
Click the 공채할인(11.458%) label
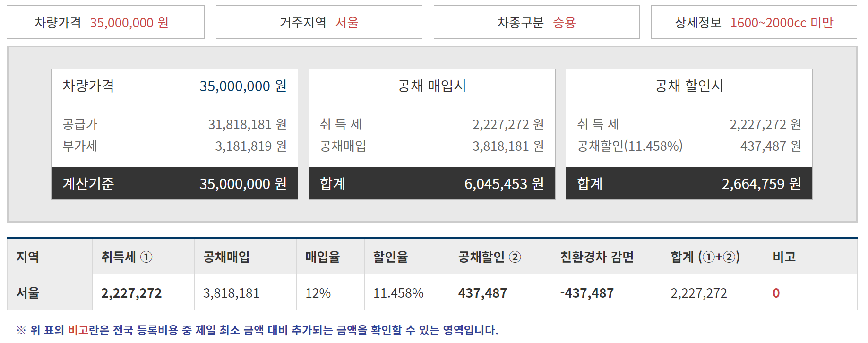[630, 146]
